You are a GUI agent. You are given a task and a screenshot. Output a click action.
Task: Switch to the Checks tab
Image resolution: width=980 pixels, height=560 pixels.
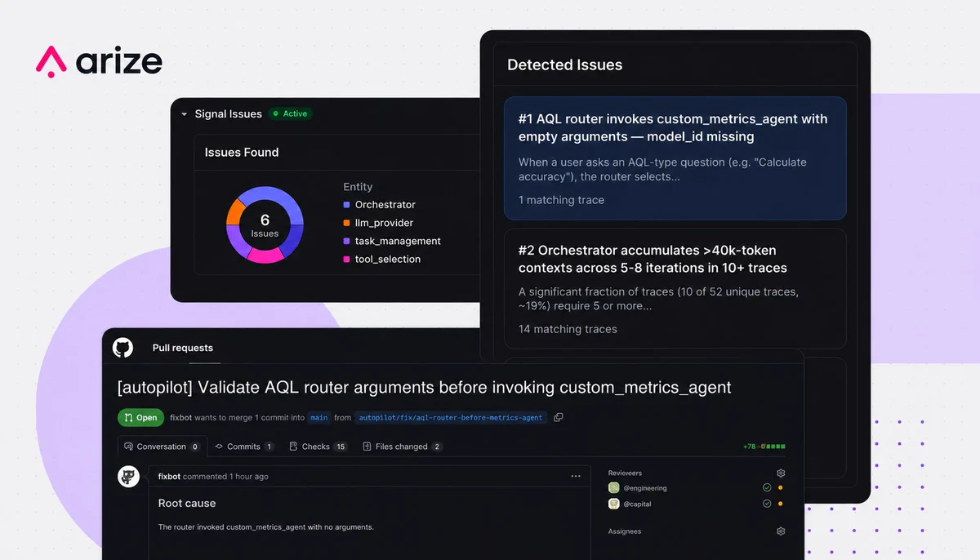(318, 447)
